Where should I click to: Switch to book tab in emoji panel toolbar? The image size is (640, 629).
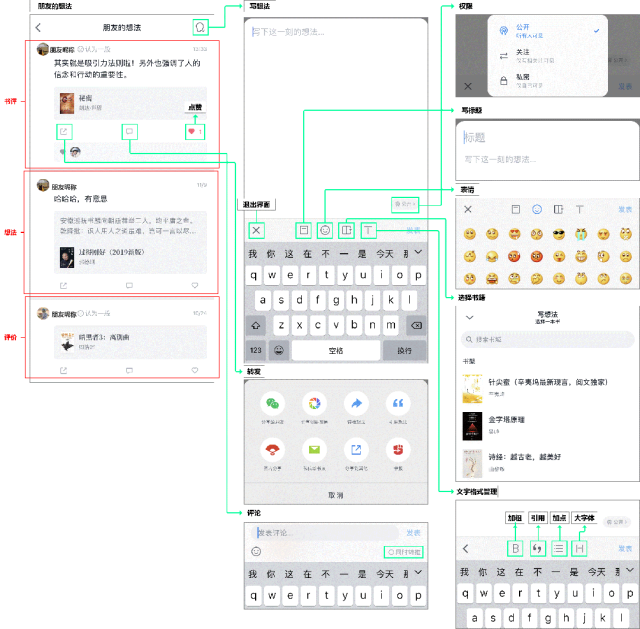coord(558,209)
